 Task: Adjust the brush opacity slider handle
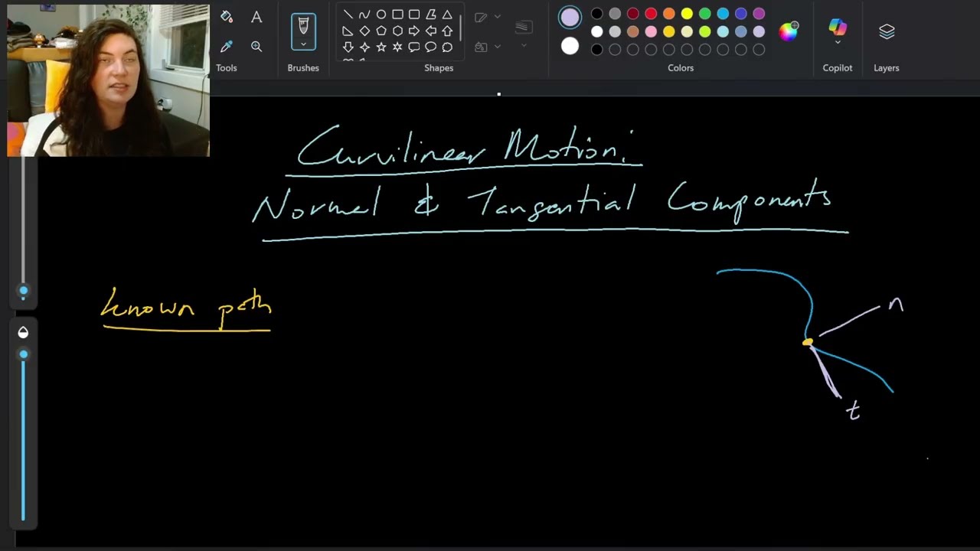coord(23,354)
